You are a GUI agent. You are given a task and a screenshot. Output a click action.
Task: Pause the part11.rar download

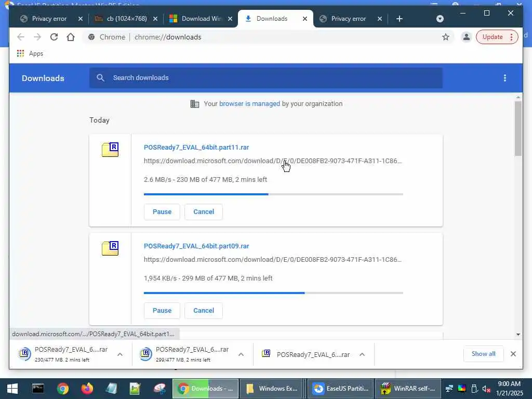coord(162,212)
